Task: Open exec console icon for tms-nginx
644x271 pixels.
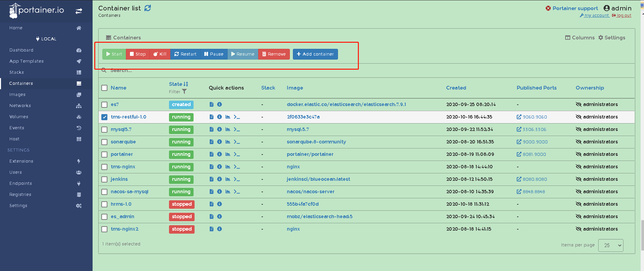Action: 237,167
